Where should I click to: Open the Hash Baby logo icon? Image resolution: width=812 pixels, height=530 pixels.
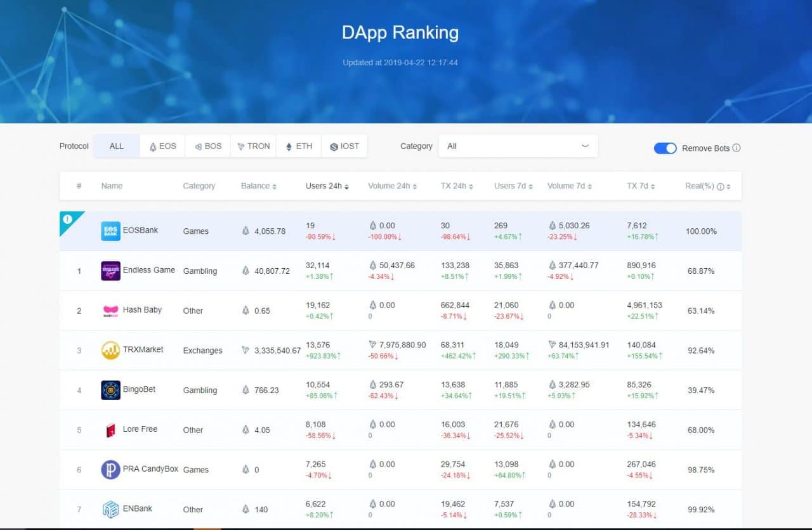110,311
